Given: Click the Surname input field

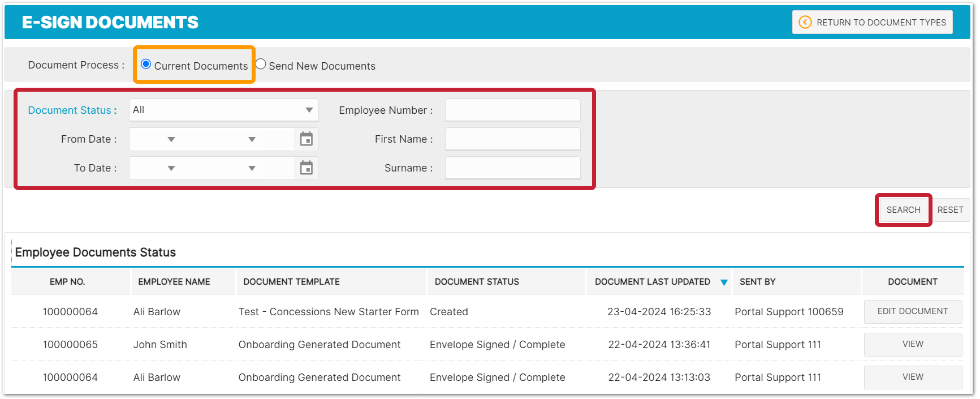Looking at the screenshot, I should (512, 168).
